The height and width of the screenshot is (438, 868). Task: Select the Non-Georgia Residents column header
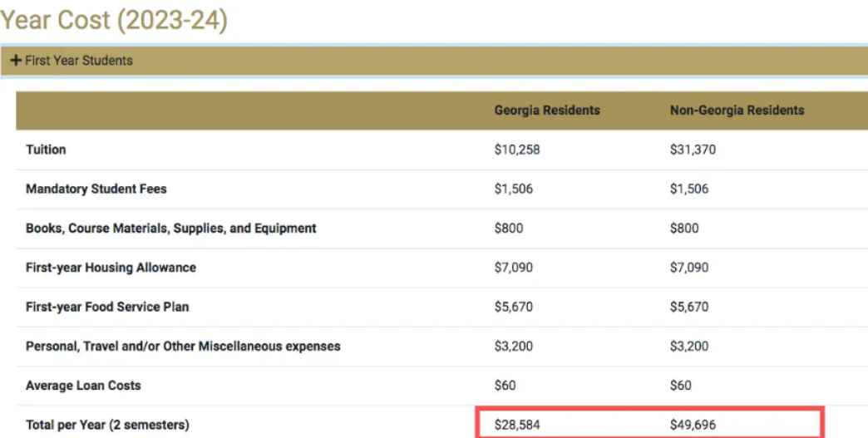pyautogui.click(x=737, y=111)
